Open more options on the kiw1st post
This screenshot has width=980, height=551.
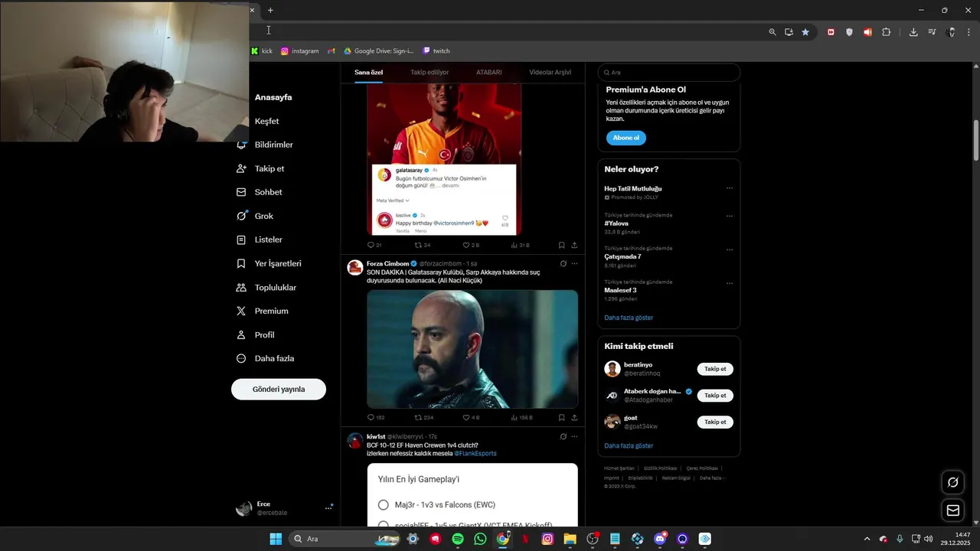574,436
